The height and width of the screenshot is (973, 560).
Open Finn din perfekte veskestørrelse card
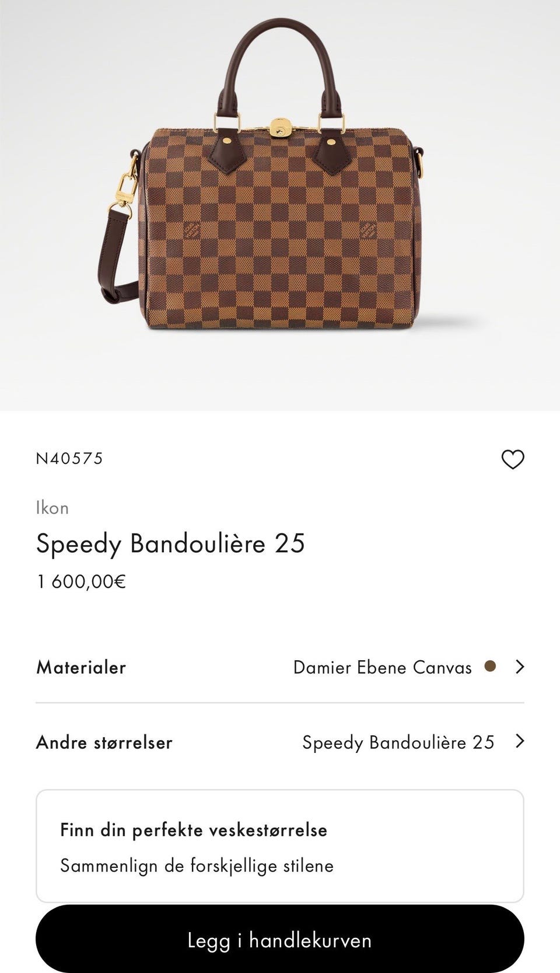(280, 846)
